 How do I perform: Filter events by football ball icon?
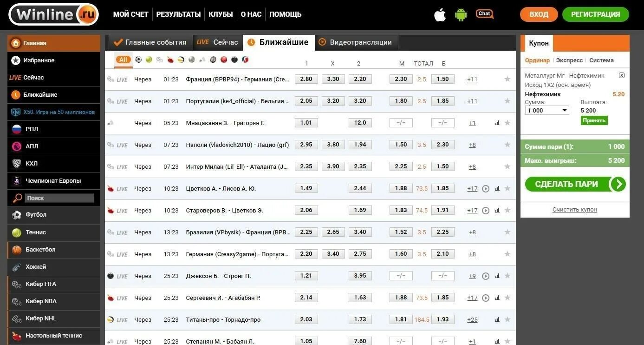(138, 60)
